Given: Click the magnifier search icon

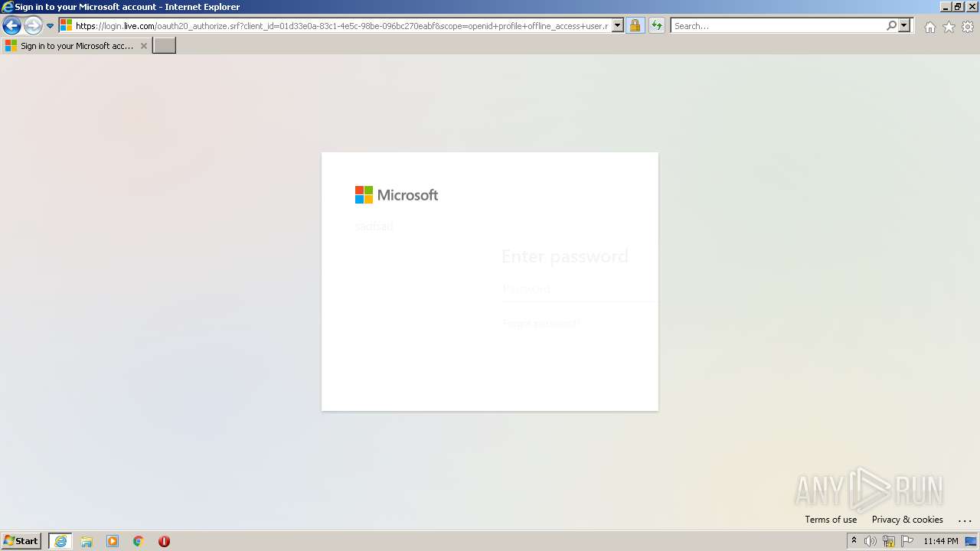Looking at the screenshot, I should [x=891, y=25].
